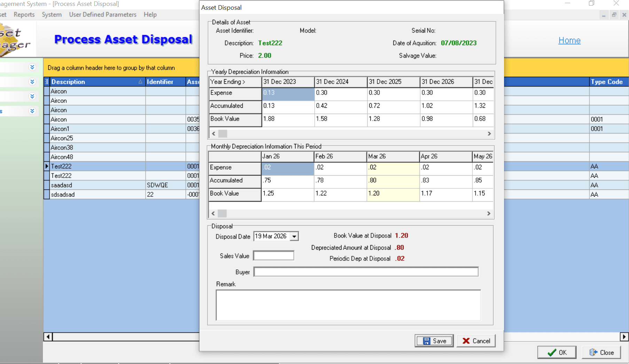Click Close button in main window
The image size is (629, 364).
601,353
